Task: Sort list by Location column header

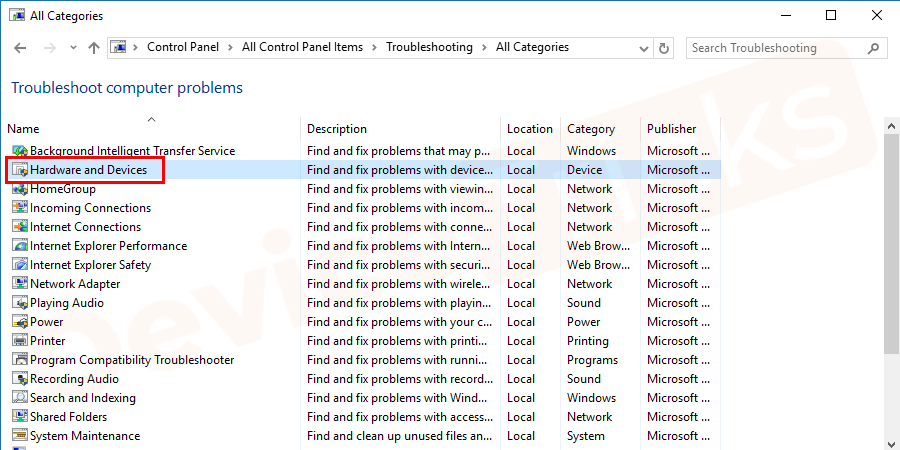Action: coord(531,129)
